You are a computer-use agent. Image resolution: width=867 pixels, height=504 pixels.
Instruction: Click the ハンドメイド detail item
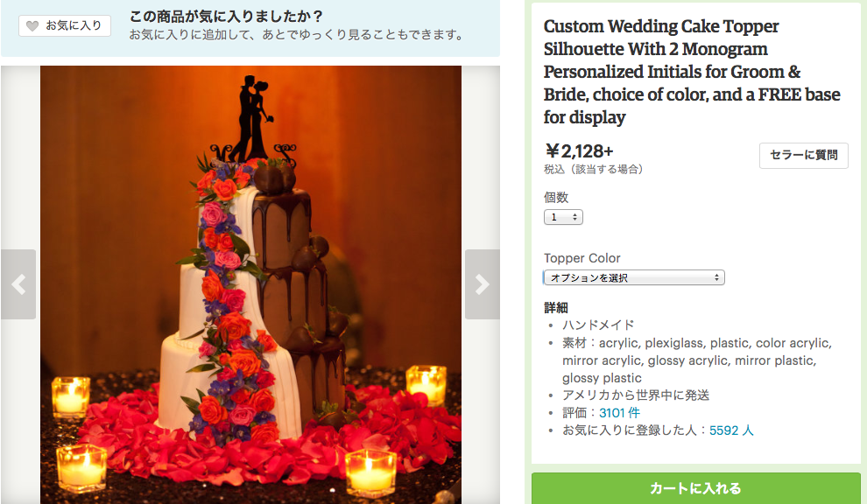598,325
